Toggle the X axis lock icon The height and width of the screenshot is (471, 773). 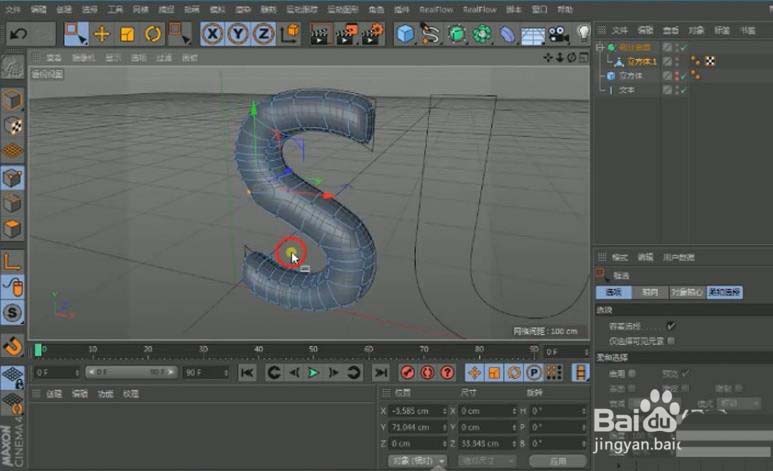[x=211, y=34]
